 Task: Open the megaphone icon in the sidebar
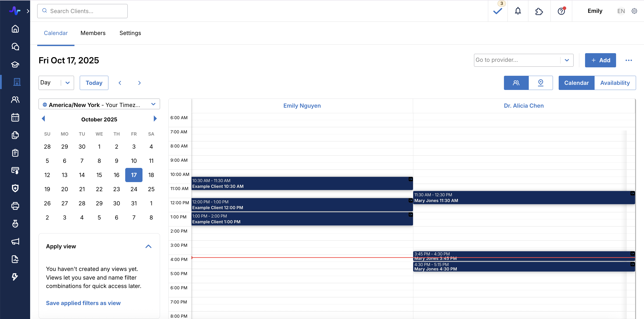[15, 241]
